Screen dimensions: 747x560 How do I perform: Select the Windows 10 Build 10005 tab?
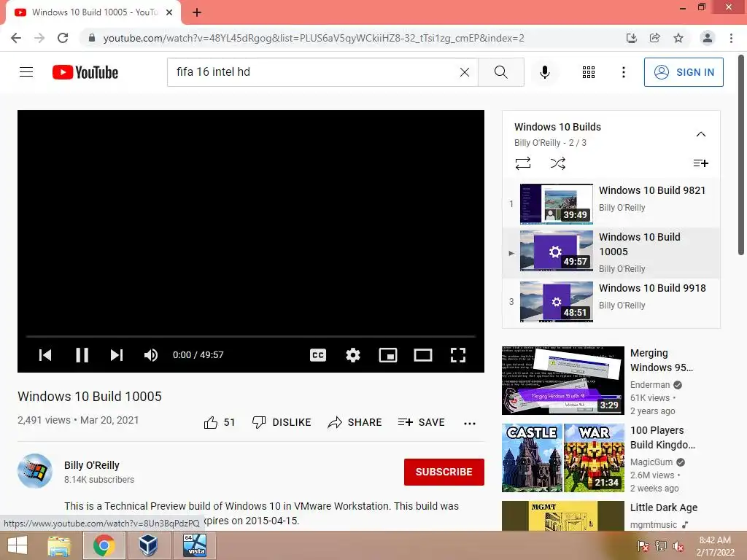pyautogui.click(x=93, y=12)
